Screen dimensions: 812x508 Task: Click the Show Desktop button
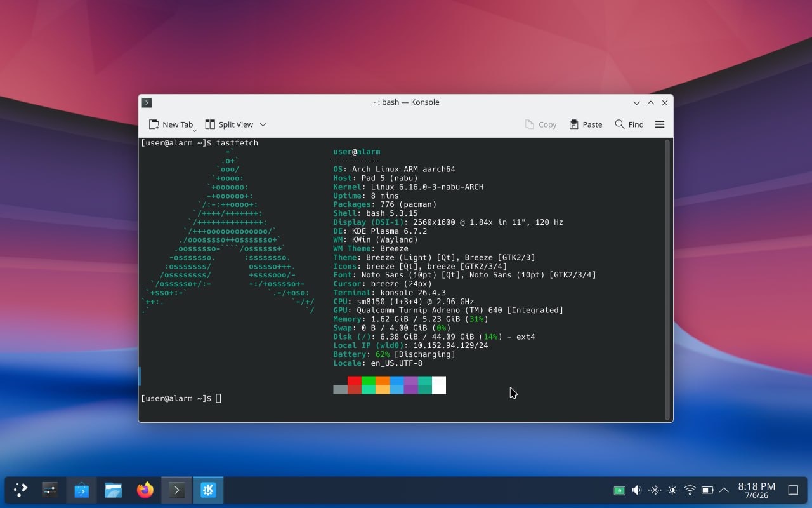tap(793, 490)
